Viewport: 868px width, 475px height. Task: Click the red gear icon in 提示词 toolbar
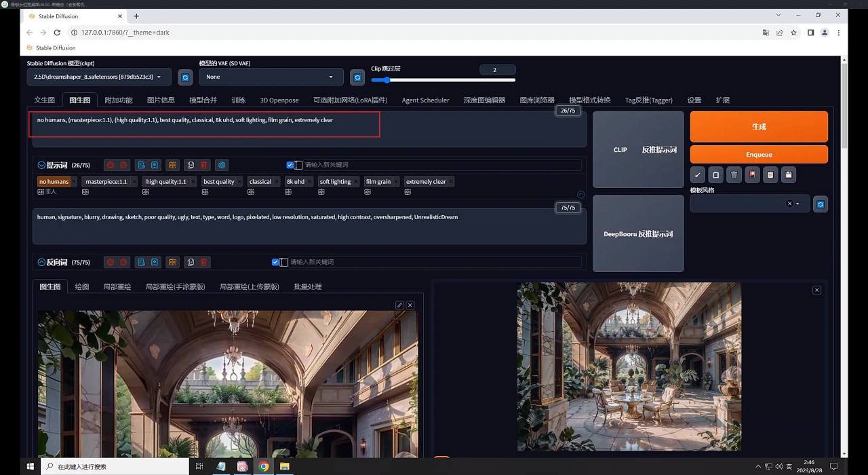point(123,165)
